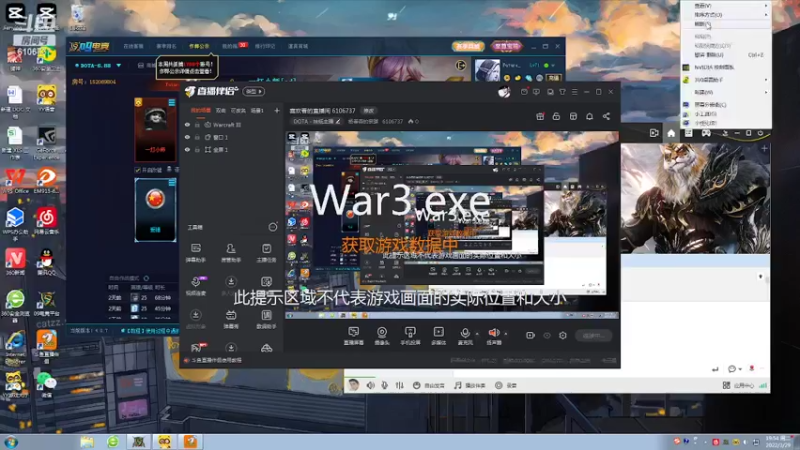Toggle the preview eye icon in bottom toolbar
The image size is (800, 450).
coord(547,336)
